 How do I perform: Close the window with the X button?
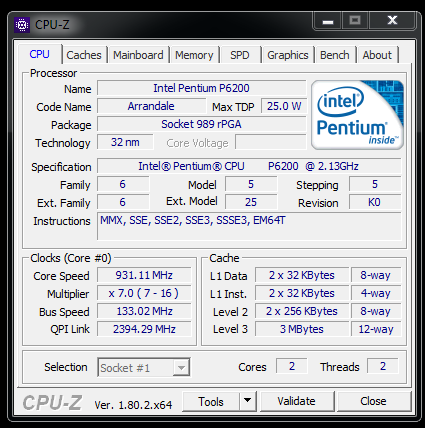[392, 21]
